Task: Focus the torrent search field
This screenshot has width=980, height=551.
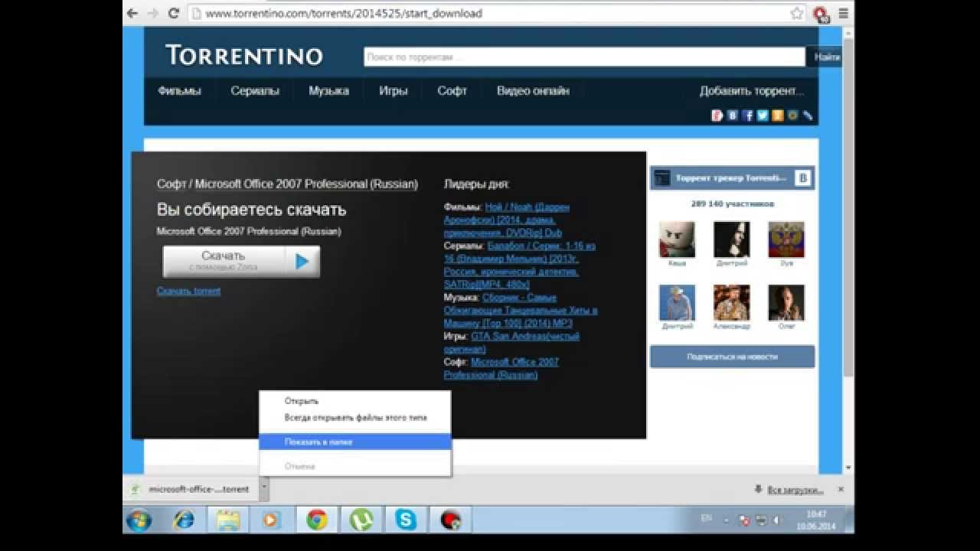Action: pyautogui.click(x=584, y=57)
